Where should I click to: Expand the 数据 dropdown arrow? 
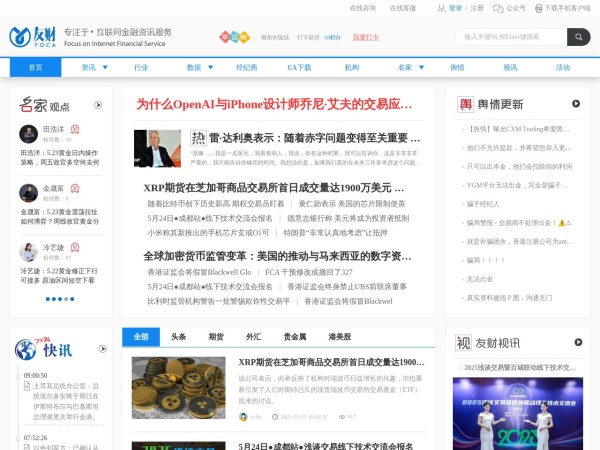pos(210,67)
